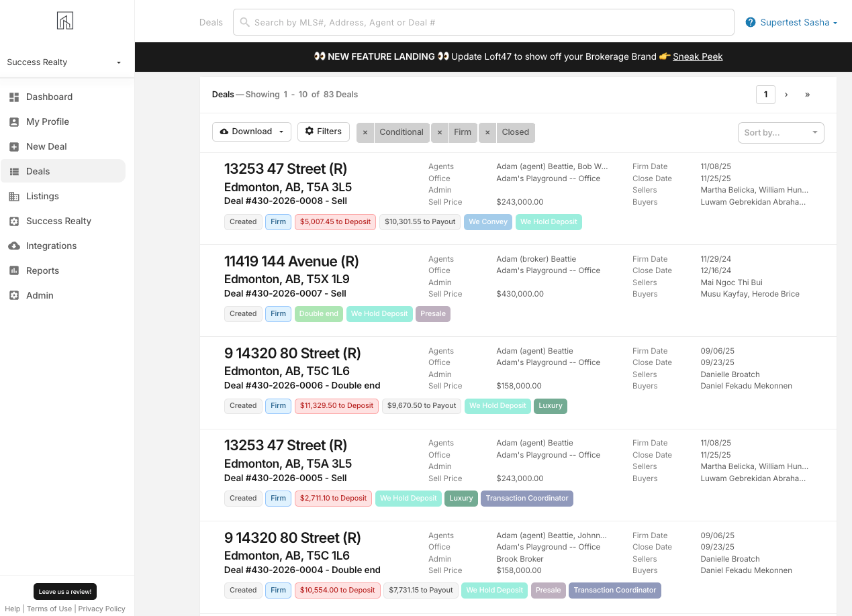The image size is (852, 616).
Task: Click the Mai Ngoc Thi Bui seller name
Action: [x=731, y=283]
